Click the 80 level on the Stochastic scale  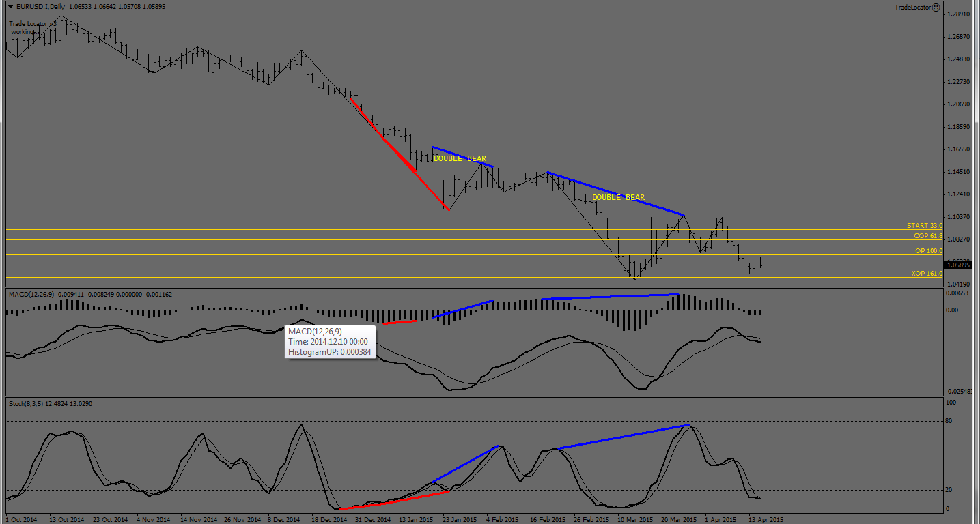(x=949, y=422)
